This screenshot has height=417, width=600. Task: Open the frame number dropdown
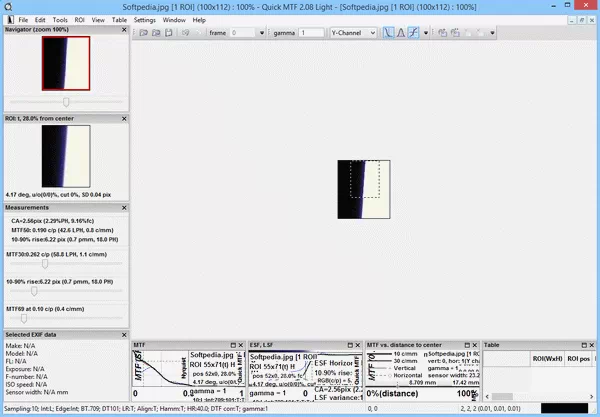coord(262,33)
